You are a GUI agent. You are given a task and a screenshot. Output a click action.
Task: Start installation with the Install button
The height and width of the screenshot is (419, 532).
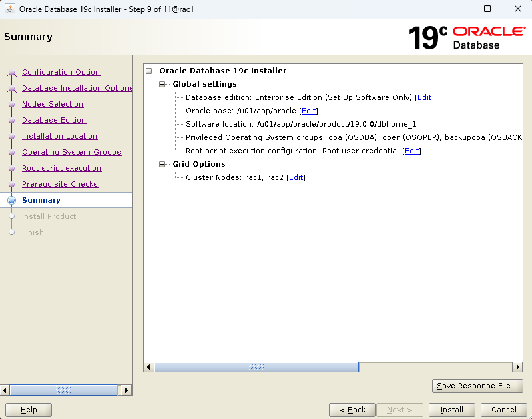452,410
